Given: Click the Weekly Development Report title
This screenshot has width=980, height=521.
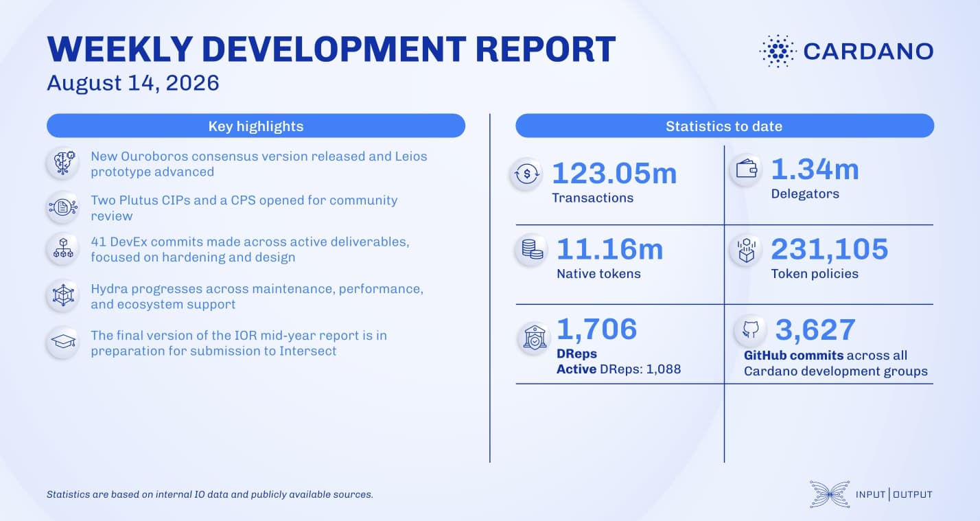Looking at the screenshot, I should 331,50.
